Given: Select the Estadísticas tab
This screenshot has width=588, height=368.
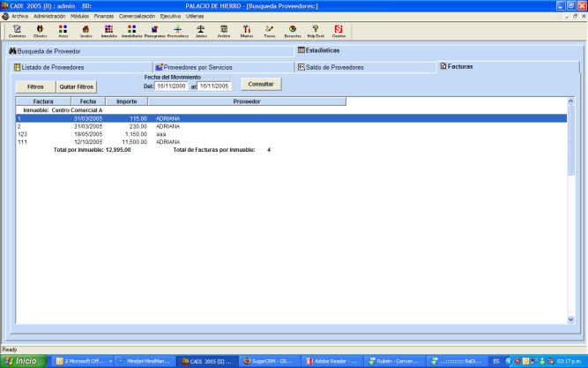Looking at the screenshot, I should pyautogui.click(x=317, y=51).
